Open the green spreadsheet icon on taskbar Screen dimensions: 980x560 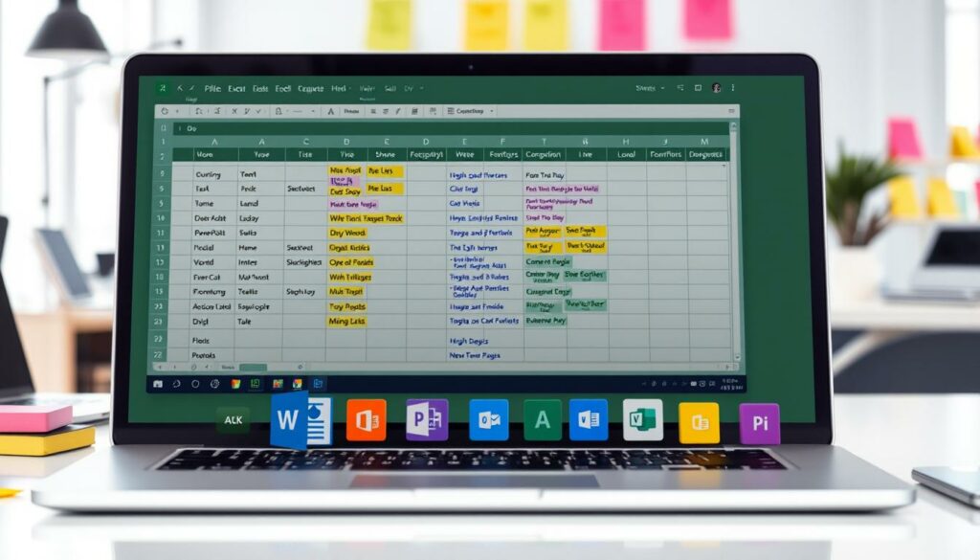(256, 384)
